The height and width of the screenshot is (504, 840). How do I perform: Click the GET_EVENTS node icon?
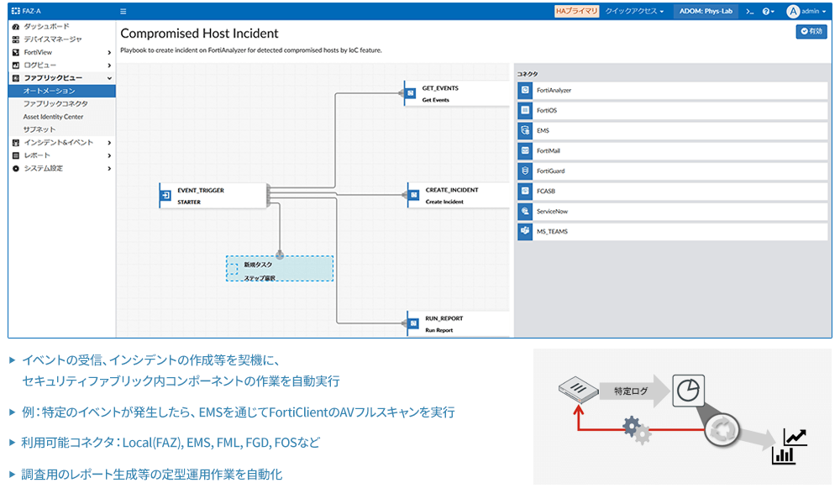tap(411, 93)
